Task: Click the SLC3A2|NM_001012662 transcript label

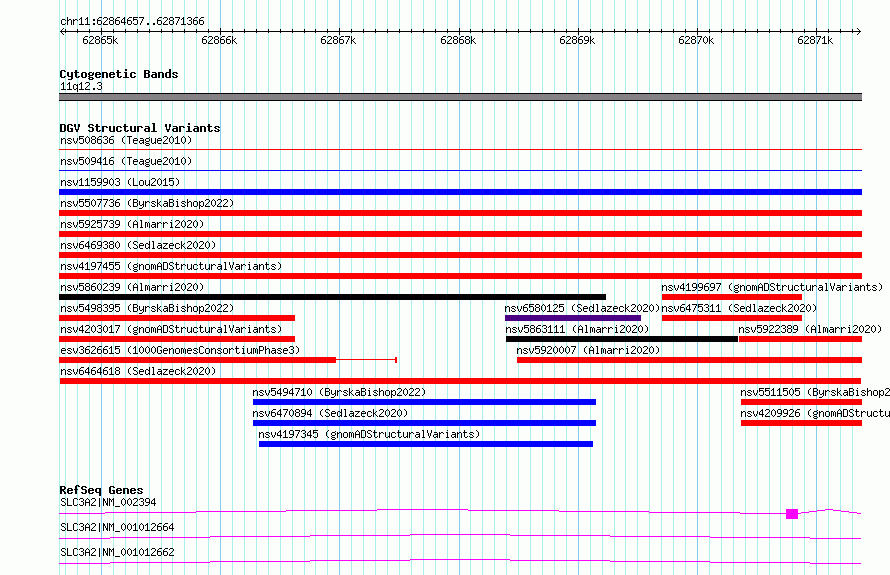Action: pyautogui.click(x=117, y=552)
